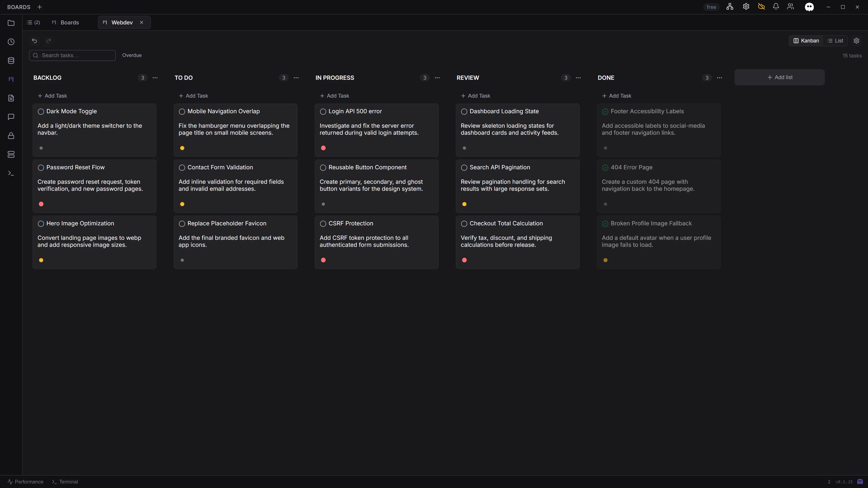
Task: Mark CSRF Protection task complete
Action: click(x=323, y=224)
